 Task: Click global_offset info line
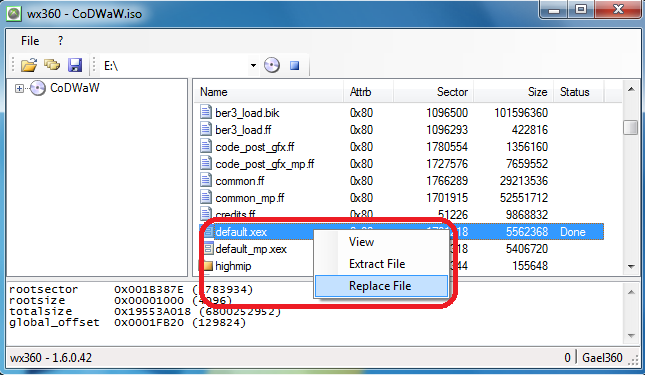pyautogui.click(x=128, y=323)
